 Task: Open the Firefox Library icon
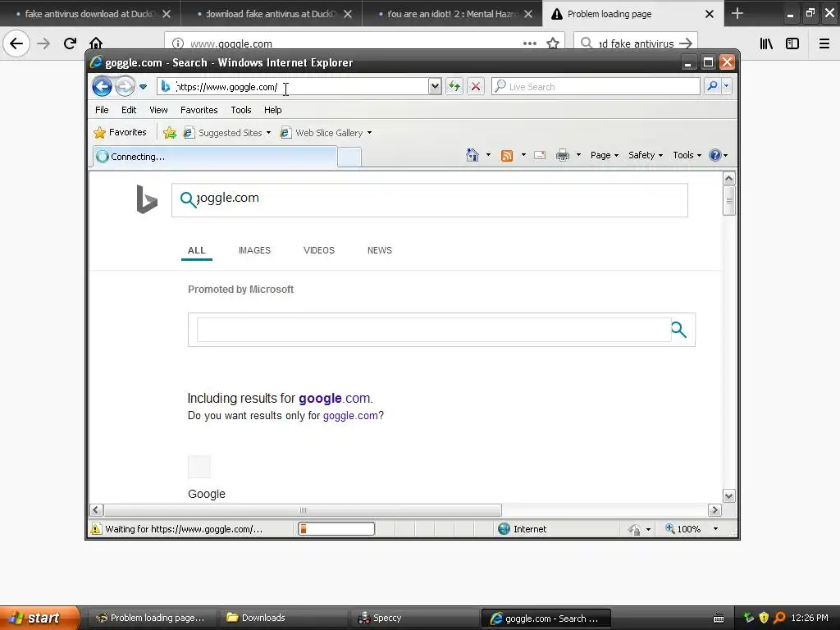pos(766,43)
